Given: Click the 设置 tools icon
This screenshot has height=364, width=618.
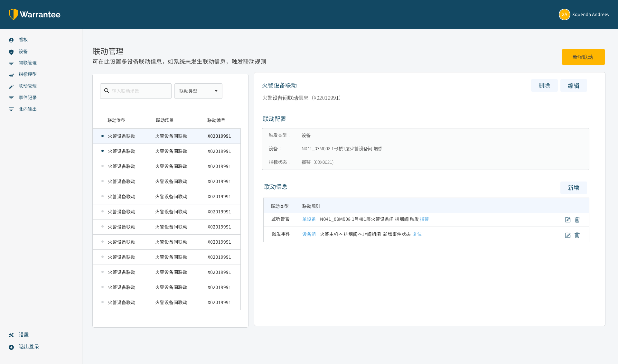Looking at the screenshot, I should point(11,335).
